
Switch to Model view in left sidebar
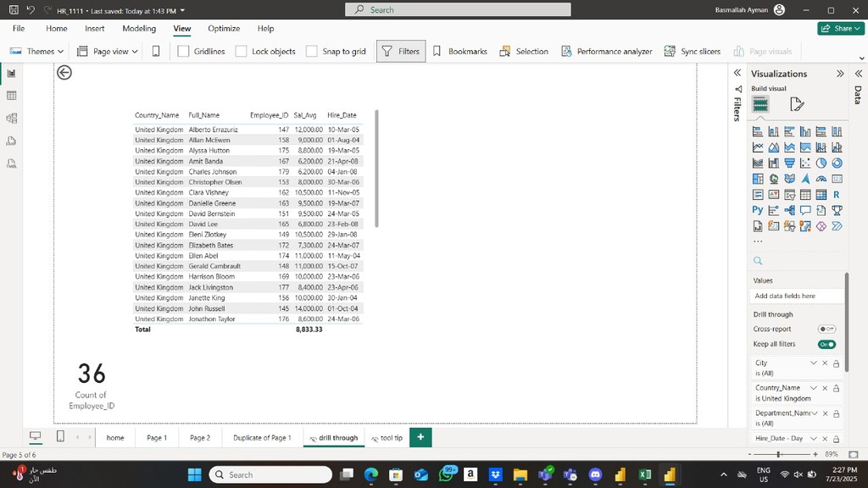pos(11,119)
